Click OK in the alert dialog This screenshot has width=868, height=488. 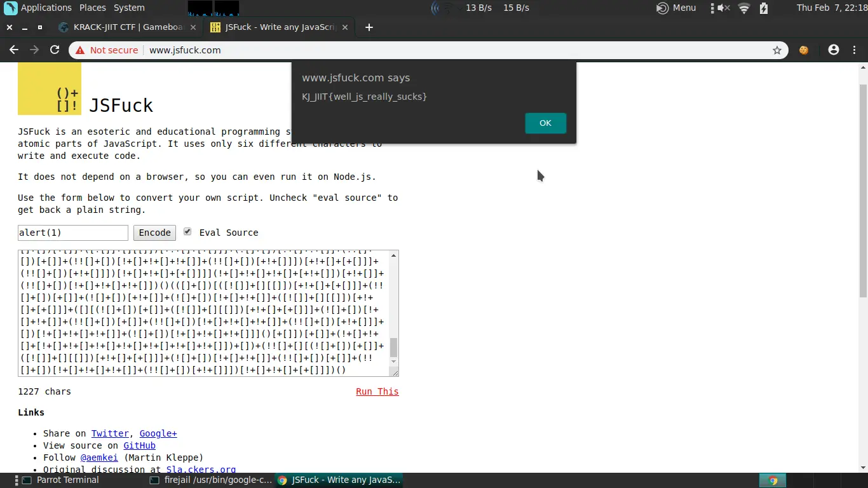coord(545,123)
